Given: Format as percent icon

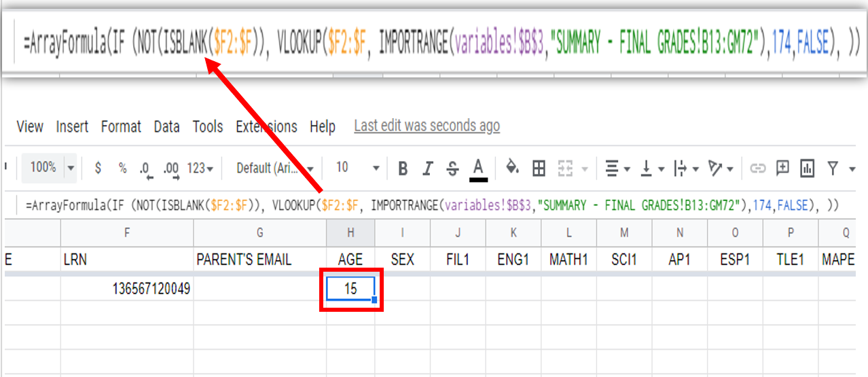Looking at the screenshot, I should point(122,168).
